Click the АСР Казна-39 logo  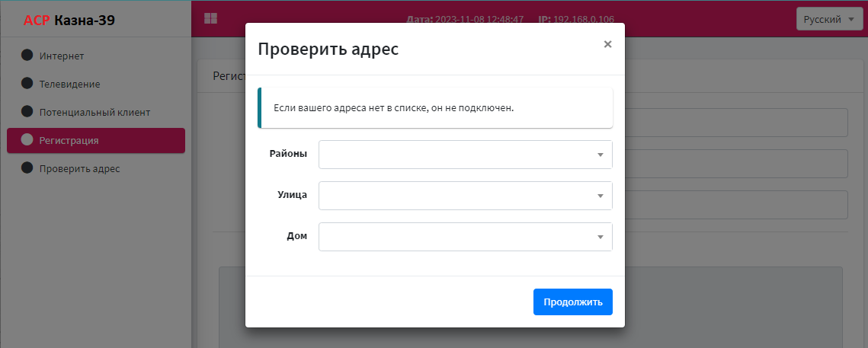click(69, 21)
